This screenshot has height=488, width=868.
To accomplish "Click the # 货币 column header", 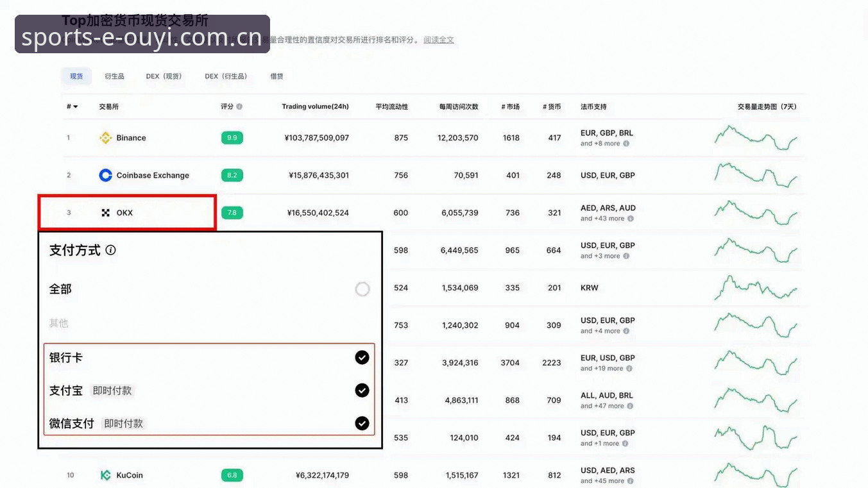I will click(552, 106).
